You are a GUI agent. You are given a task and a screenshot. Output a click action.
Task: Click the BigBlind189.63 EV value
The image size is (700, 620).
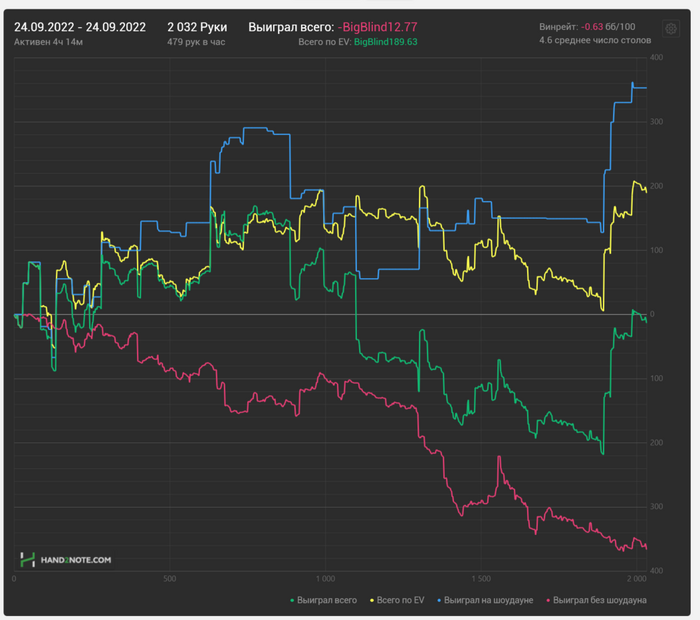point(386,43)
